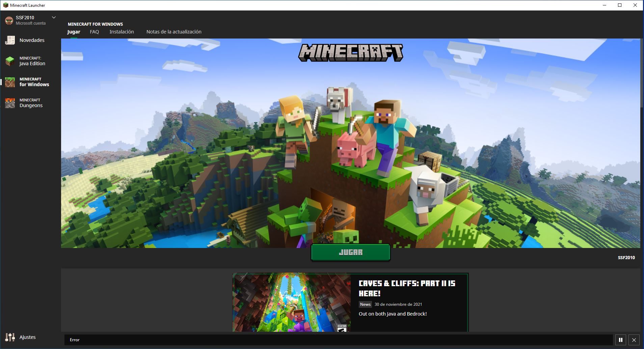Click the MINECRAFT FOR WINDOWS heading

pos(96,24)
